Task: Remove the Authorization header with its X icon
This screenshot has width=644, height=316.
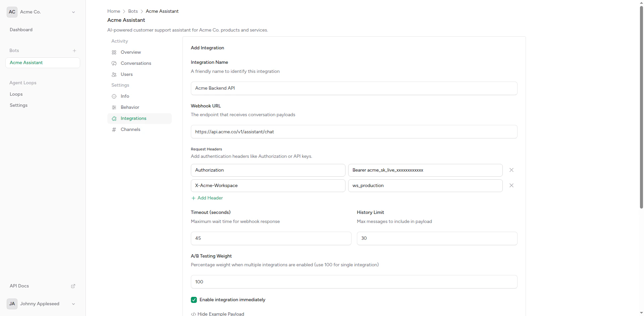Action: coord(511,170)
